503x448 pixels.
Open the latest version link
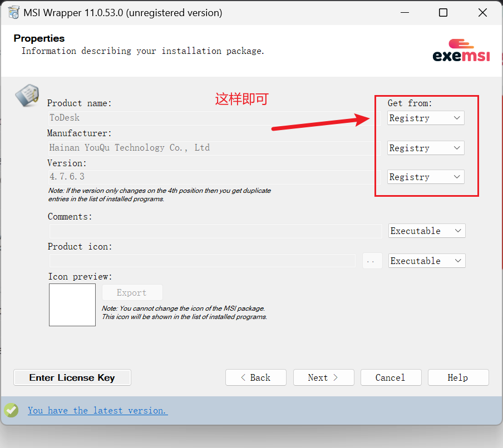coord(97,410)
